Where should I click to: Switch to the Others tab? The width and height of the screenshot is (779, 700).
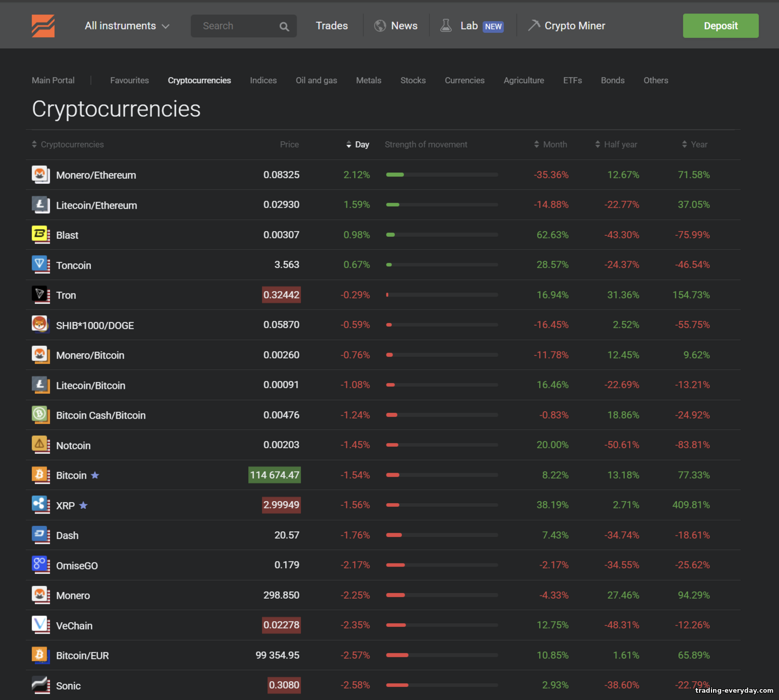click(656, 80)
